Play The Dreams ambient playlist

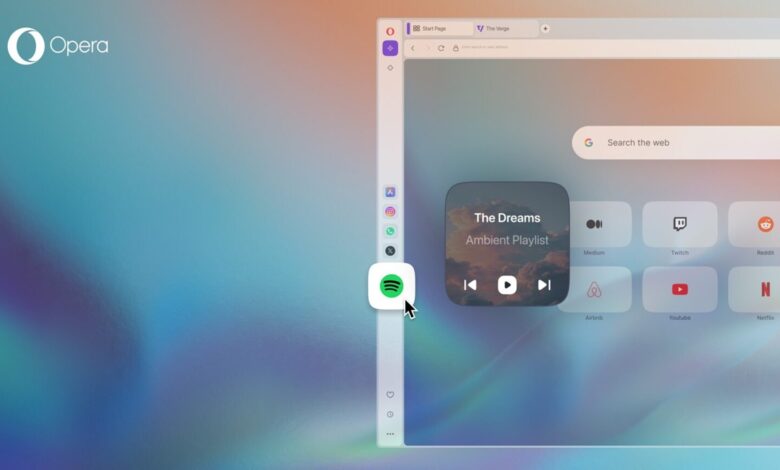[x=507, y=285]
